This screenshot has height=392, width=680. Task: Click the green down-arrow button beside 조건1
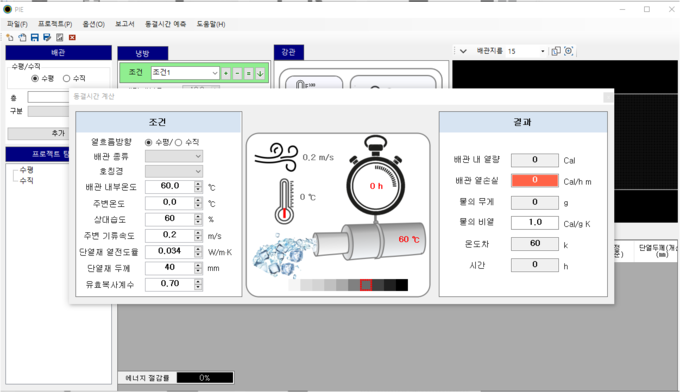tap(260, 73)
